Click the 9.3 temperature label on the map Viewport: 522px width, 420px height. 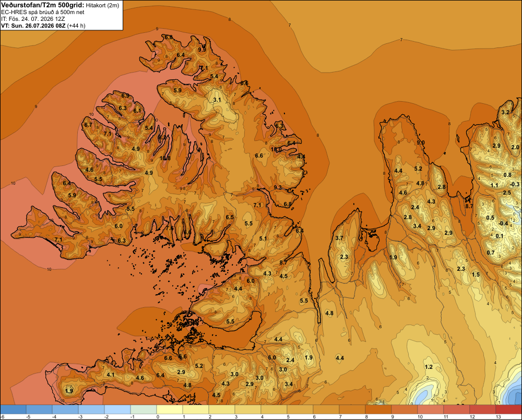(278, 187)
